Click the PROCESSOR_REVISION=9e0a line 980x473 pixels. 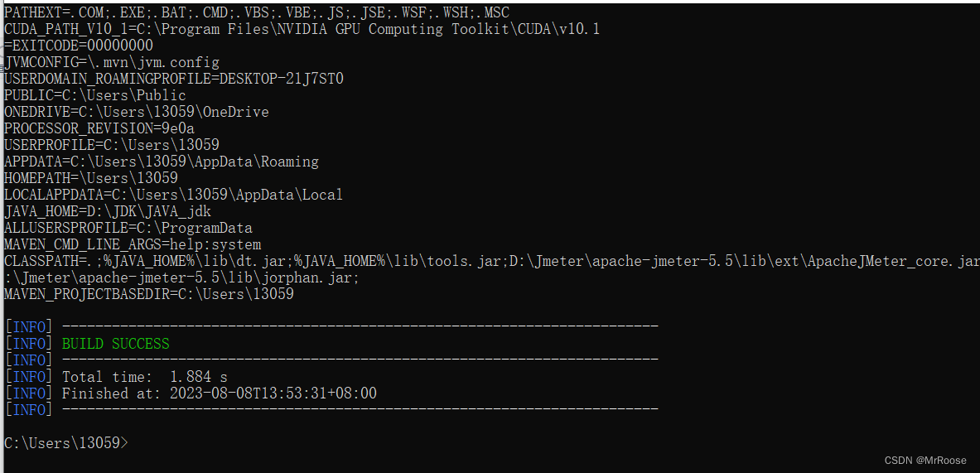pos(99,128)
